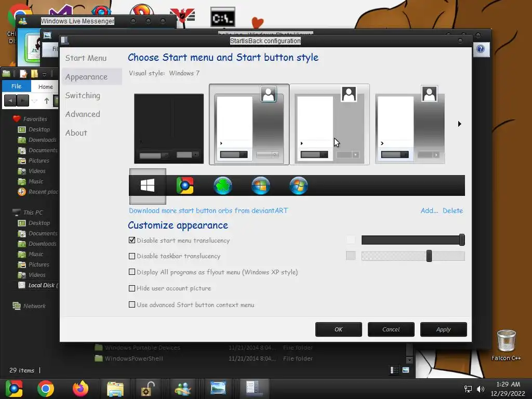Click the new folder icon in Explorer quick access toolbar
This screenshot has width=532, height=399.
34,73
